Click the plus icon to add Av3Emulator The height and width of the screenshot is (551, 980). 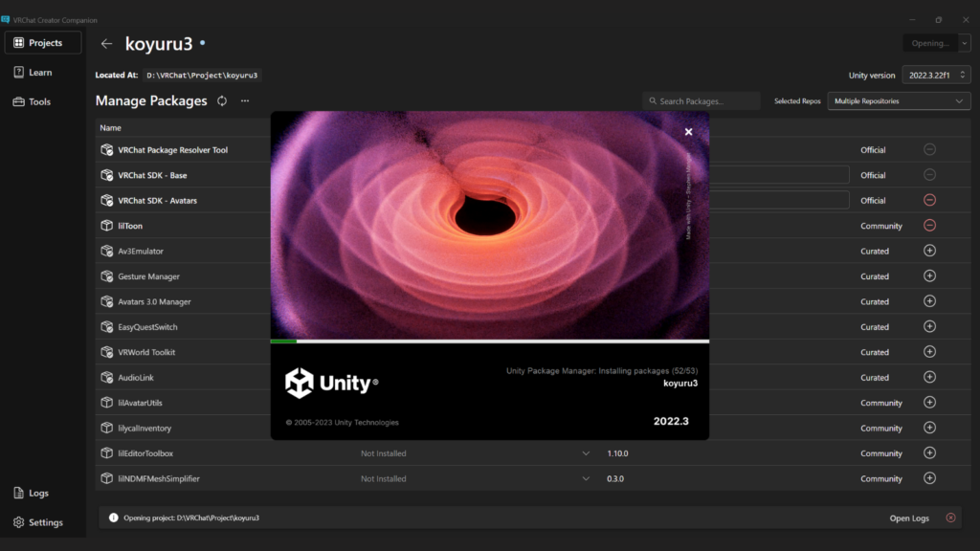[928, 251]
